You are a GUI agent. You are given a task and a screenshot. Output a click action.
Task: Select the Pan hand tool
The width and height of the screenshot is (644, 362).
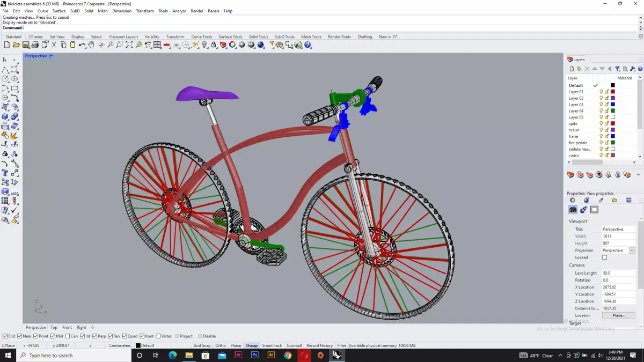[x=91, y=45]
